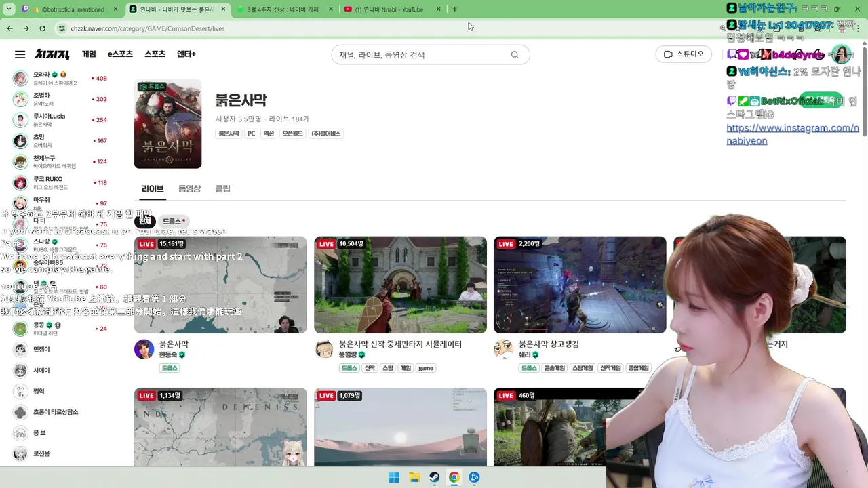868x488 pixels.
Task: Open Steam from taskbar
Action: tap(434, 477)
